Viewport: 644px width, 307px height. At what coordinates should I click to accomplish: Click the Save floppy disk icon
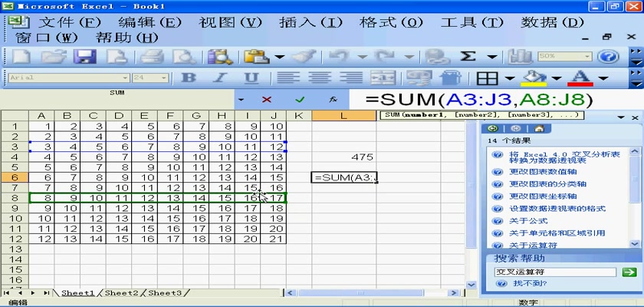(83, 57)
